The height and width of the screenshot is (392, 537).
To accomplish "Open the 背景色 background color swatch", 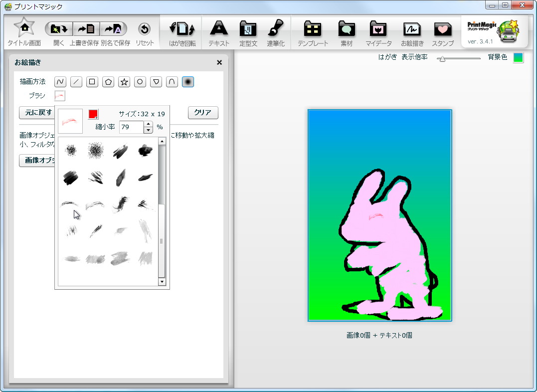I will [x=518, y=57].
